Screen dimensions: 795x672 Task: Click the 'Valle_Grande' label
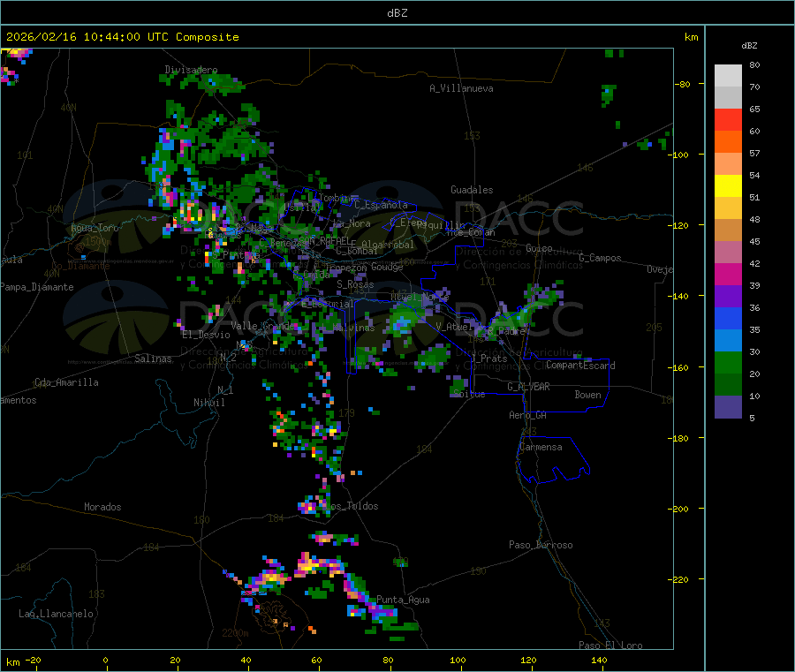[x=263, y=325]
